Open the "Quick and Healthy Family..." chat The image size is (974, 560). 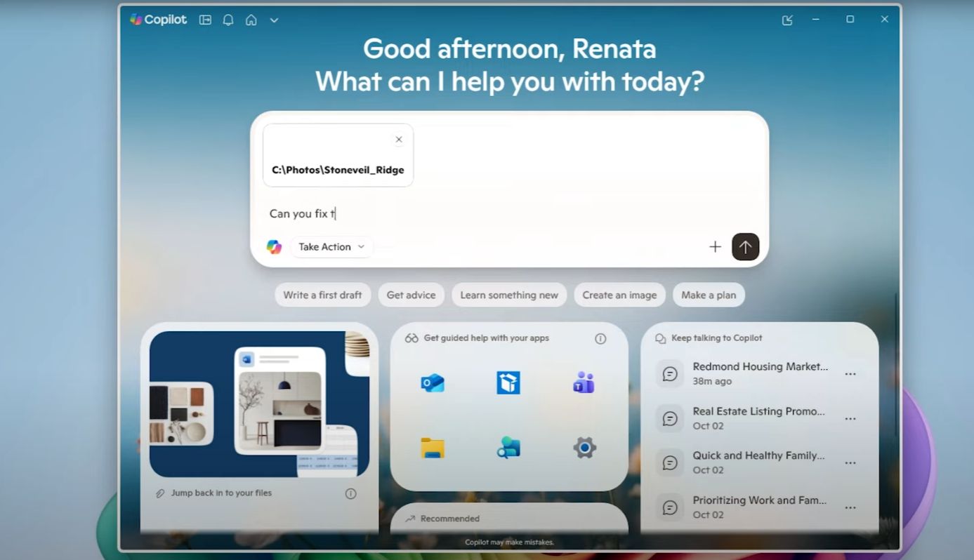tap(758, 456)
